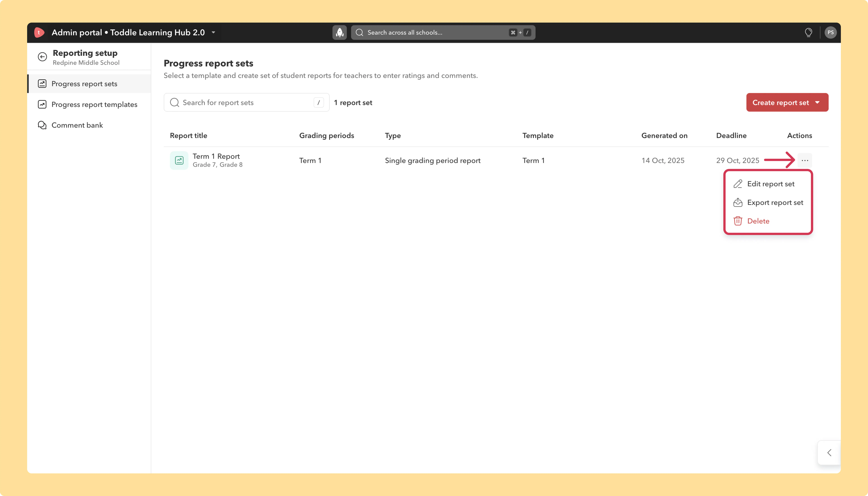Click the export icon beside Export report set
Screen dimensions: 868x496
(x=738, y=202)
